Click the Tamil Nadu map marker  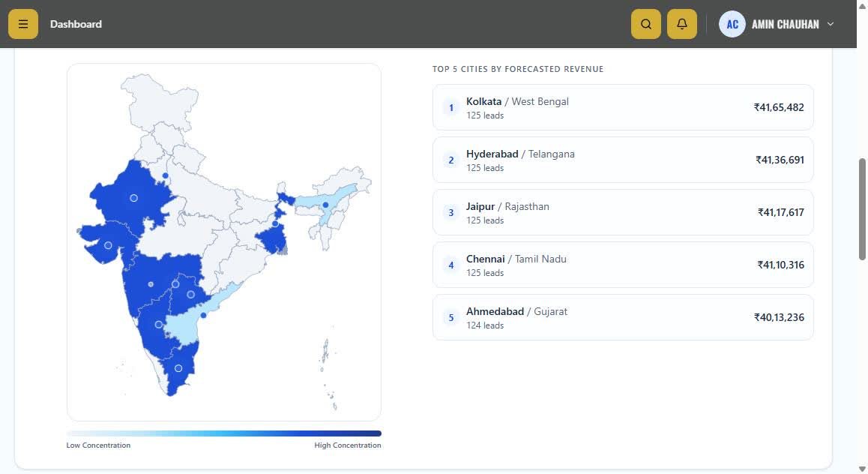coord(178,368)
